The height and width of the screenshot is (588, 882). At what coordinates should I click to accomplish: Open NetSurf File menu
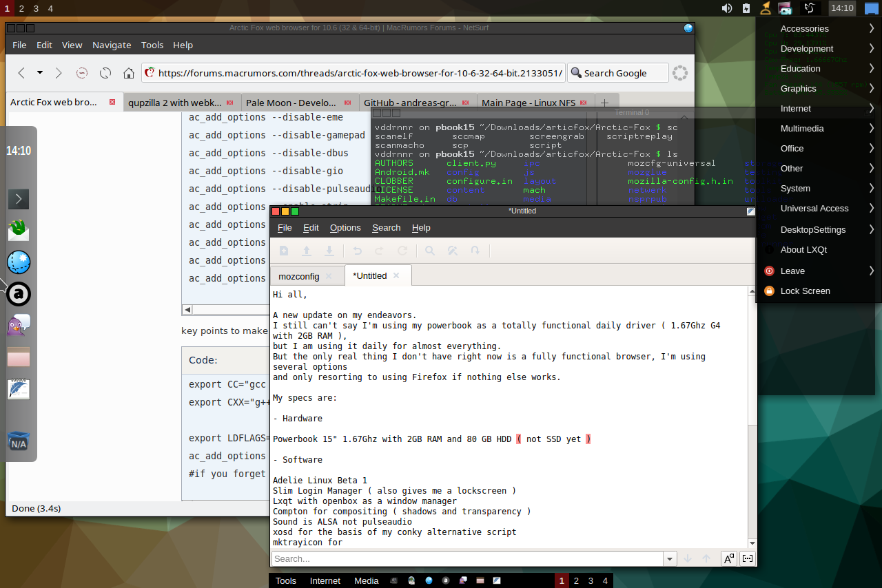click(x=20, y=45)
